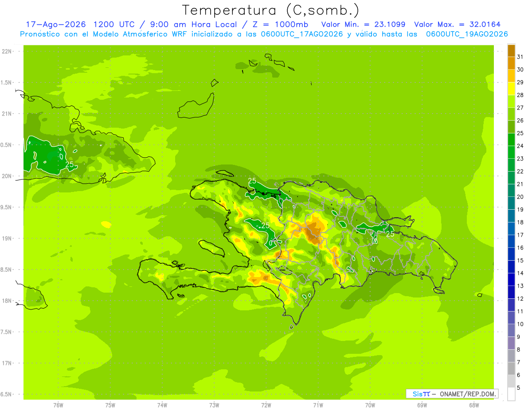Click the "Temperatura (C,somb.)" chart title

point(270,10)
